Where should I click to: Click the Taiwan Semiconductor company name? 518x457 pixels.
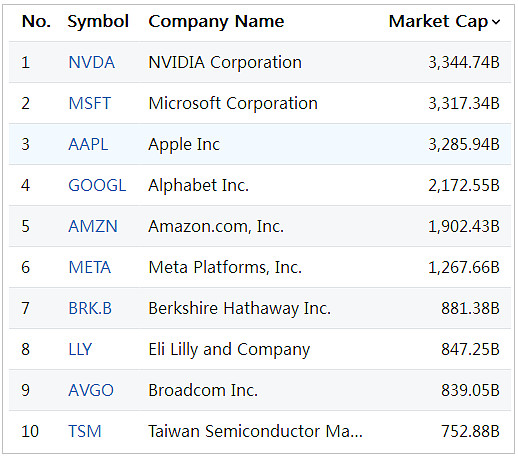(x=255, y=431)
